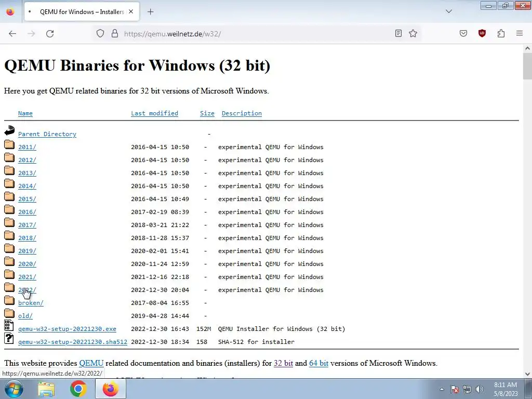Image resolution: width=532 pixels, height=399 pixels.
Task: Open the broken/ folder link
Action: (31, 303)
